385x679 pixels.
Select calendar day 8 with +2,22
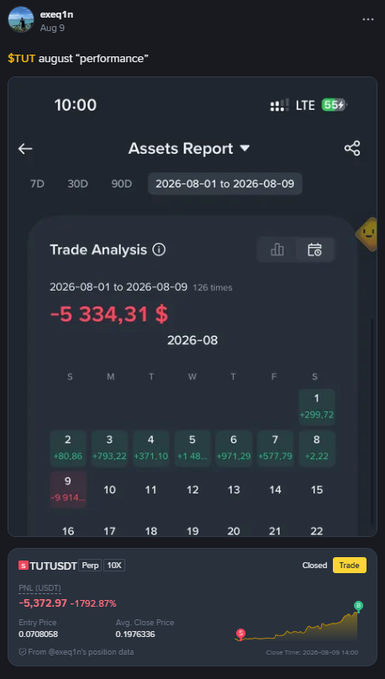click(x=317, y=448)
